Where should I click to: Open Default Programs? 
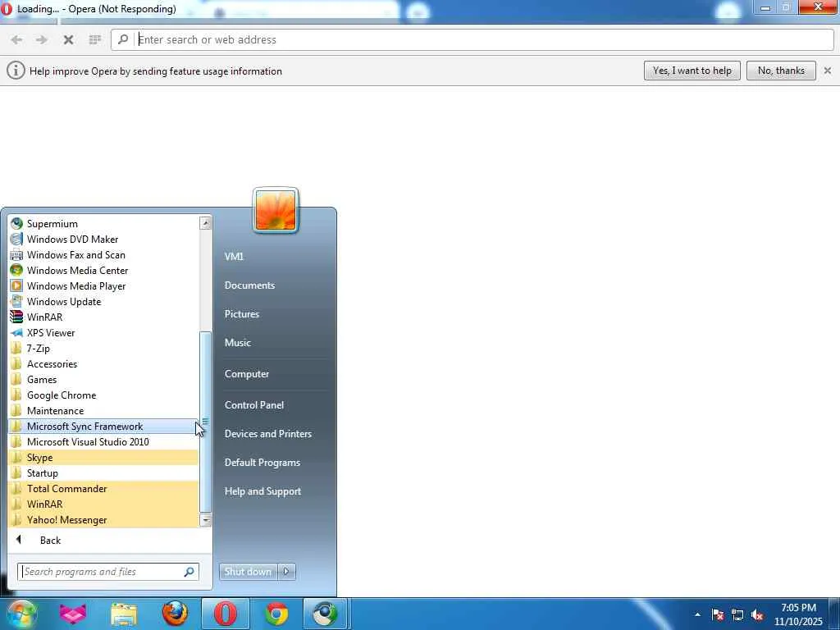point(262,463)
